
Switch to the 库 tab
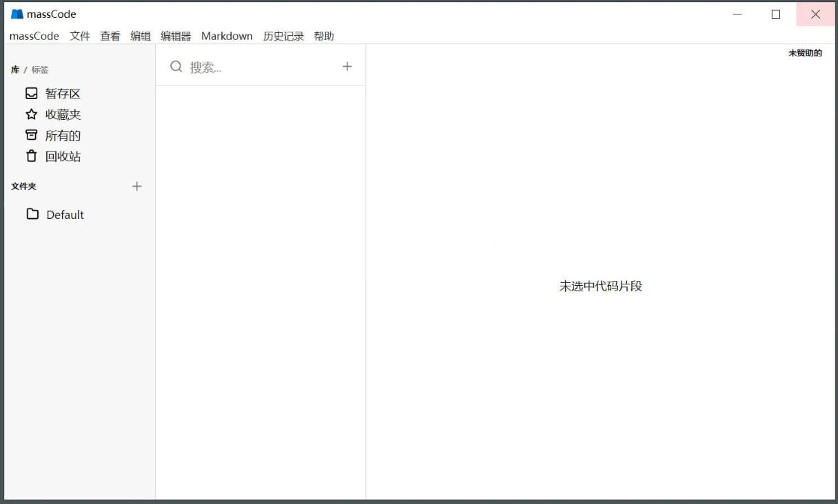click(15, 70)
